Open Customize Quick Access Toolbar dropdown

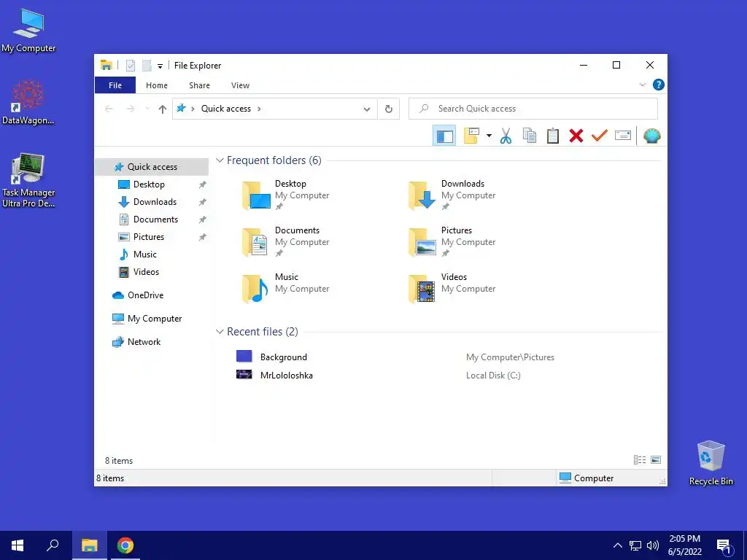(160, 66)
